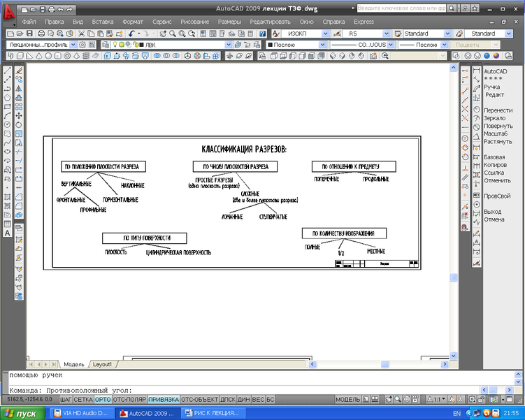Toggle ПРИВЯЗКА object snap
Viewport: 525px width, 420px height.
pyautogui.click(x=164, y=399)
